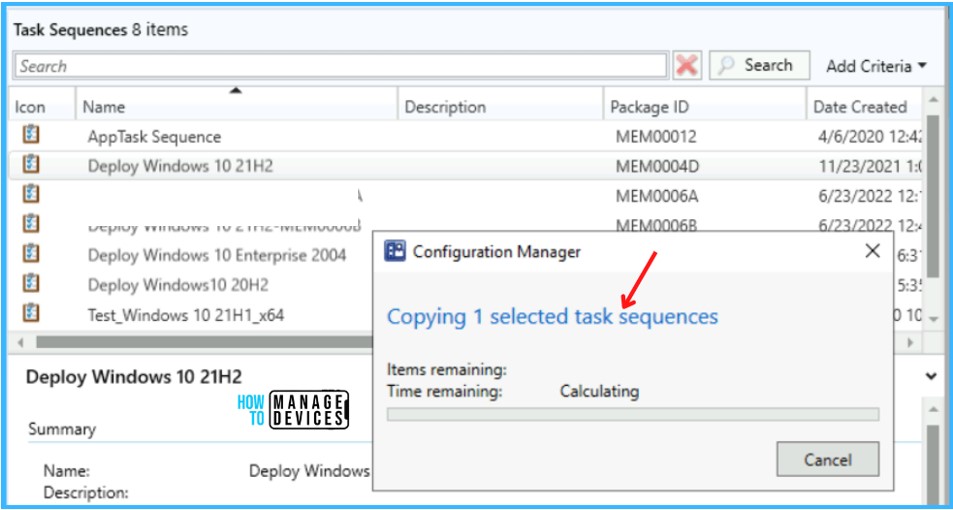Collapse the details pane chevron

931,376
